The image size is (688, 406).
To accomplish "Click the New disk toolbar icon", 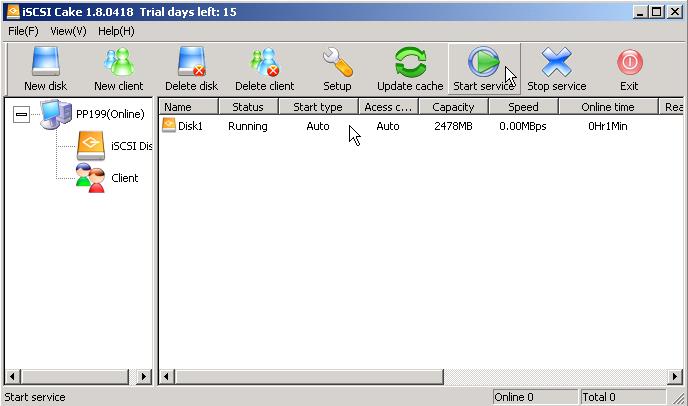I will pyautogui.click(x=46, y=62).
